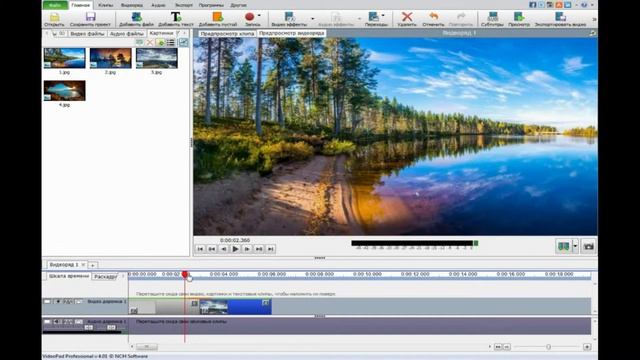Image resolution: width=640 pixels, height=360 pixels.
Task: Open the Video Effects dropdown arrow
Action: tap(313, 18)
